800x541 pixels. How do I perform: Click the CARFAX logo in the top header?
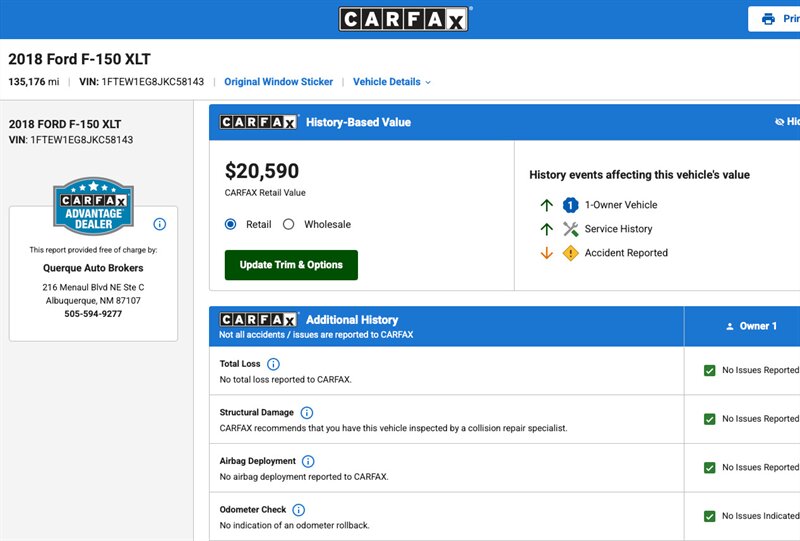click(x=404, y=19)
